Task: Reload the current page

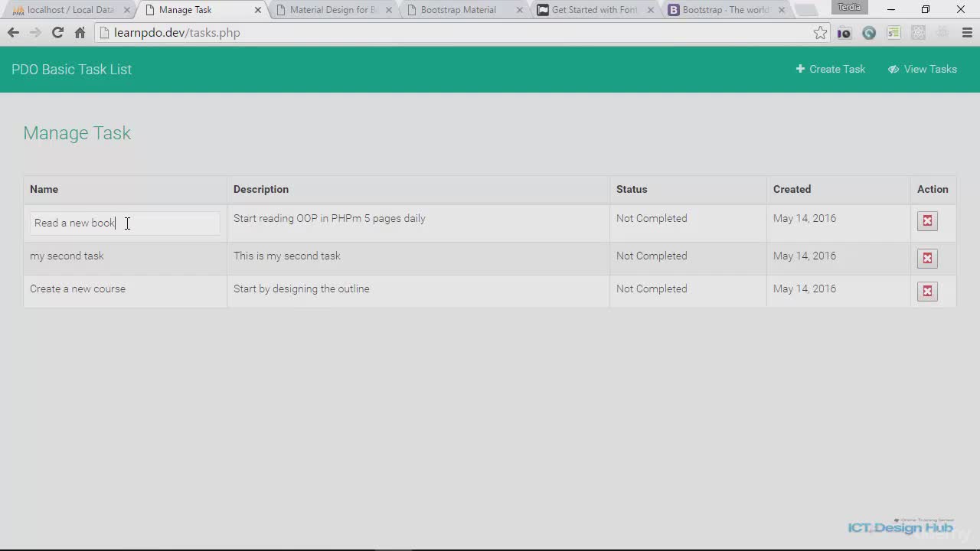Action: click(x=57, y=33)
